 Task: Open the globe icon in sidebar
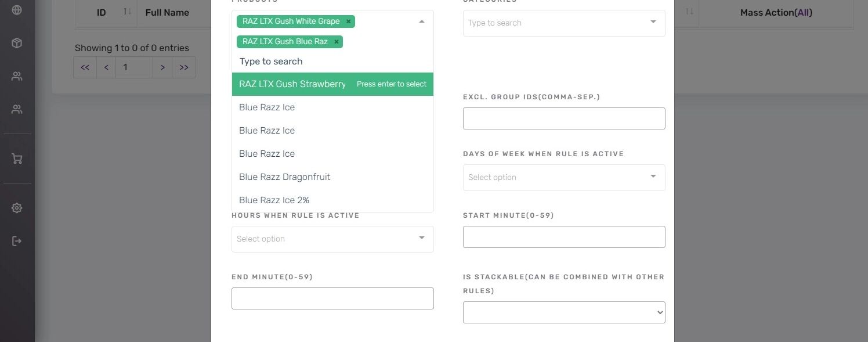(17, 10)
